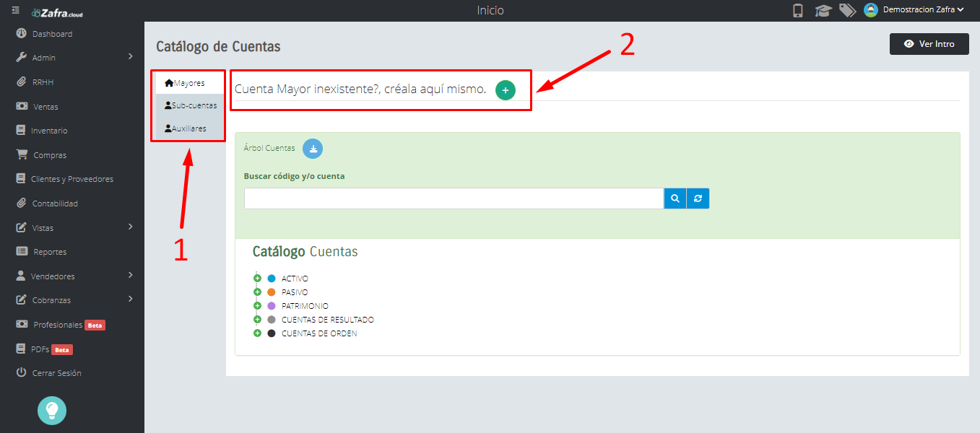The height and width of the screenshot is (433, 980).
Task: Click the Inicio header title
Action: [490, 10]
